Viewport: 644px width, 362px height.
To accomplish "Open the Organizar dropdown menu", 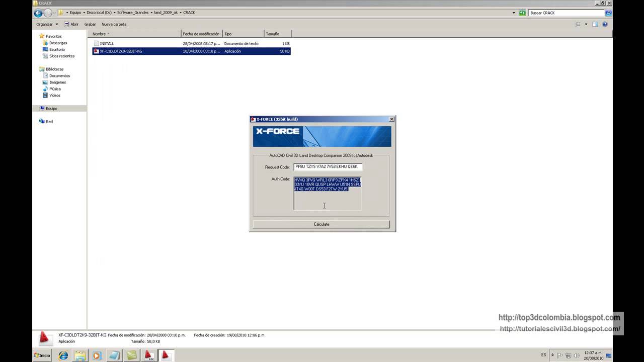I will pos(47,24).
